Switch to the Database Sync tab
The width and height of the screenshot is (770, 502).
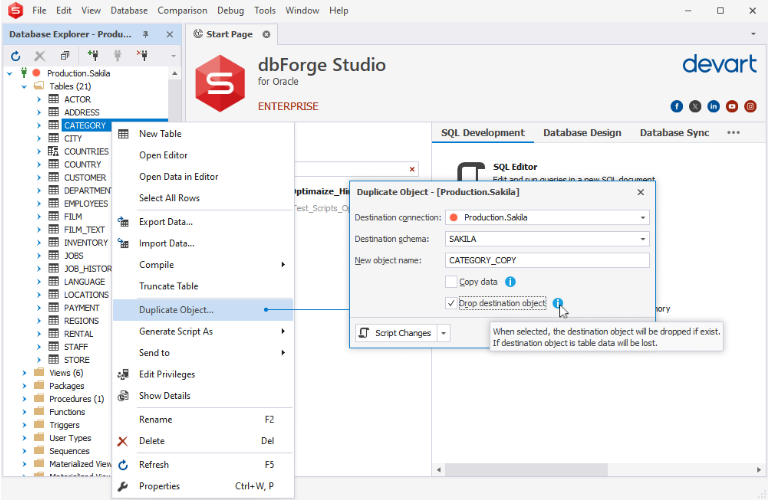tap(674, 133)
